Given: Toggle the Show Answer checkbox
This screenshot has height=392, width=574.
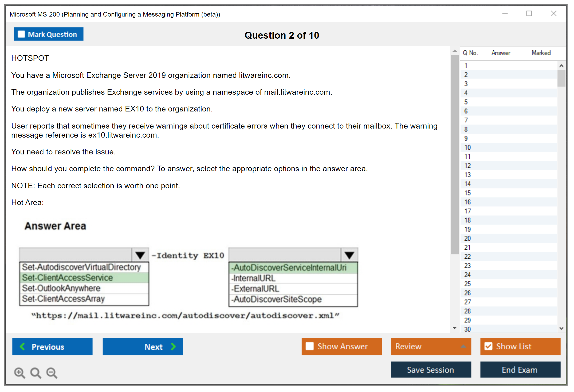Looking at the screenshot, I should click(310, 346).
